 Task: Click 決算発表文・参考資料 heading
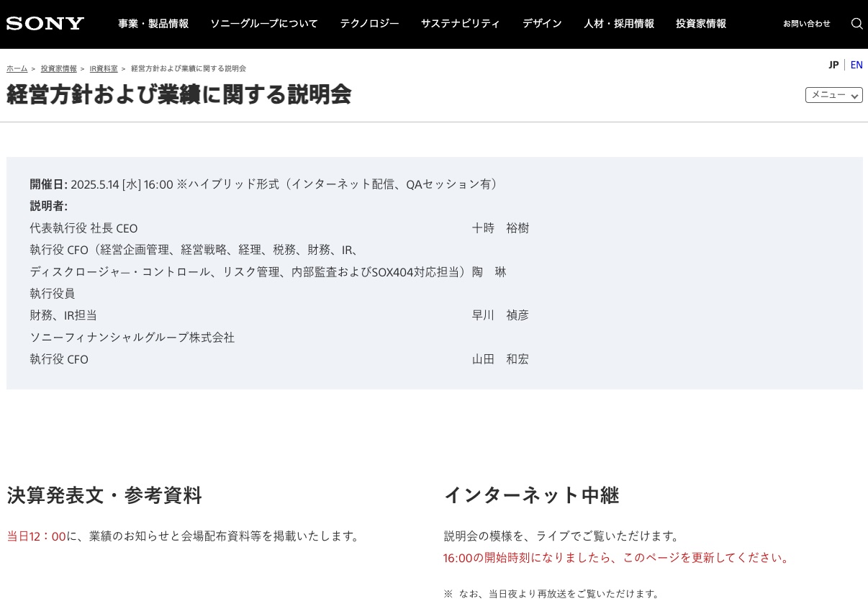[x=104, y=495]
